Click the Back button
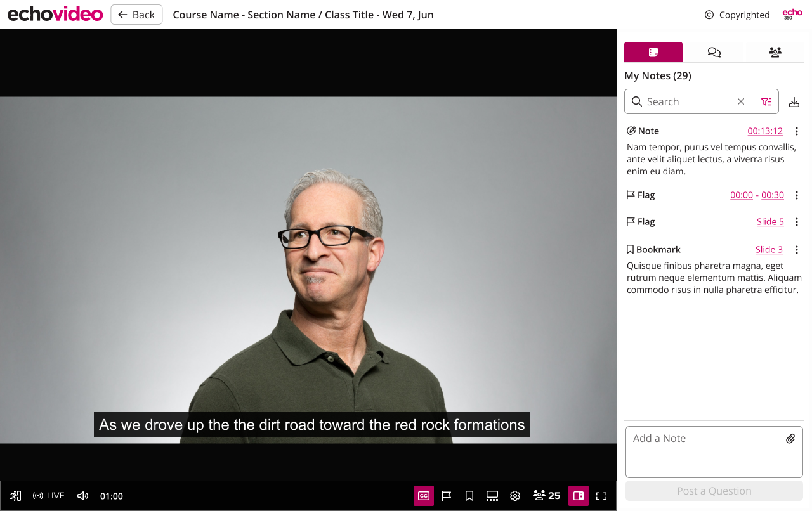The image size is (812, 511). click(136, 14)
